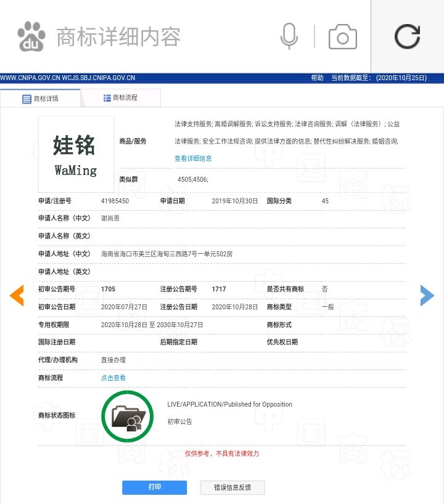The height and width of the screenshot is (504, 444).
Task: Select the 初审公告 status text
Action: coord(179,421)
